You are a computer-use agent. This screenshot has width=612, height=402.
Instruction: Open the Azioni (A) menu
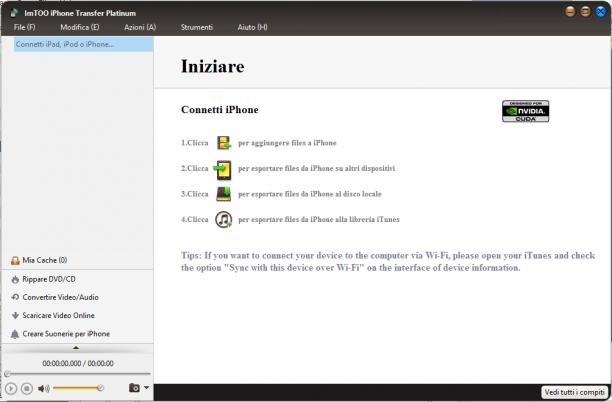click(140, 27)
